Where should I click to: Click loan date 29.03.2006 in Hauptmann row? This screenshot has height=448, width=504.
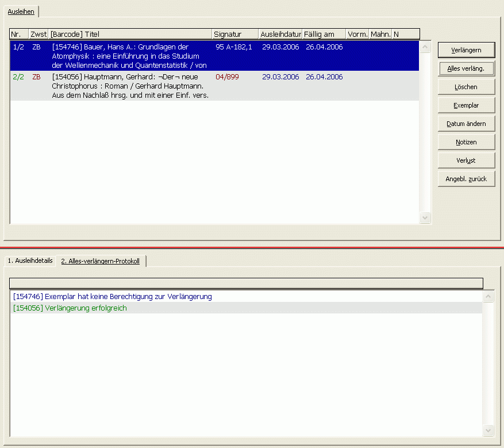pos(280,77)
